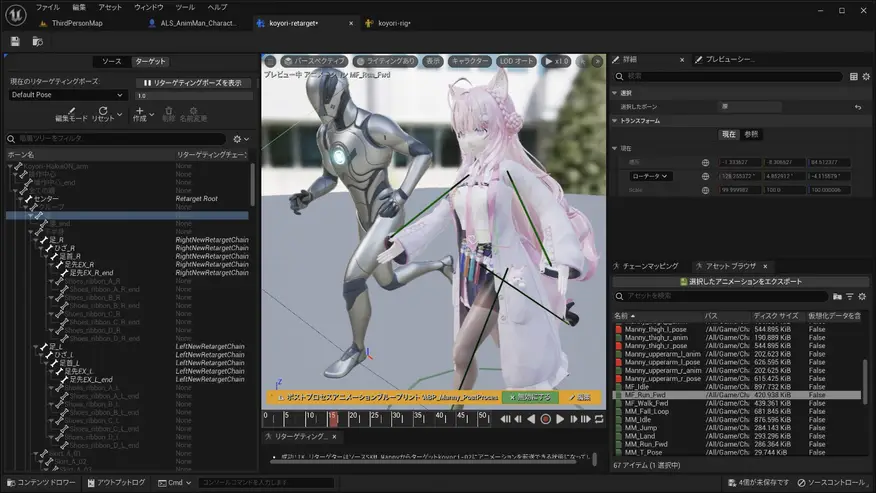Step to the next frame
Screen dimensions: 876x493
[x=573, y=419]
